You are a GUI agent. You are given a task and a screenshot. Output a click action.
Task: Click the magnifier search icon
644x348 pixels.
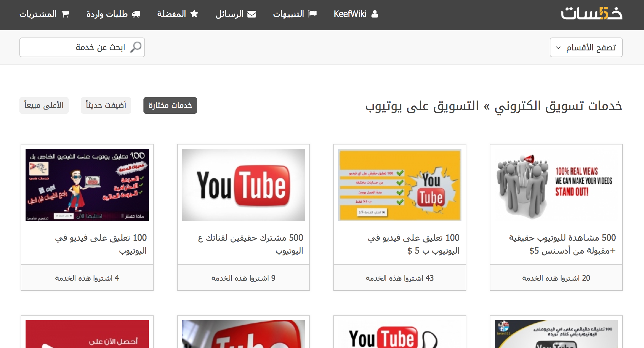136,47
